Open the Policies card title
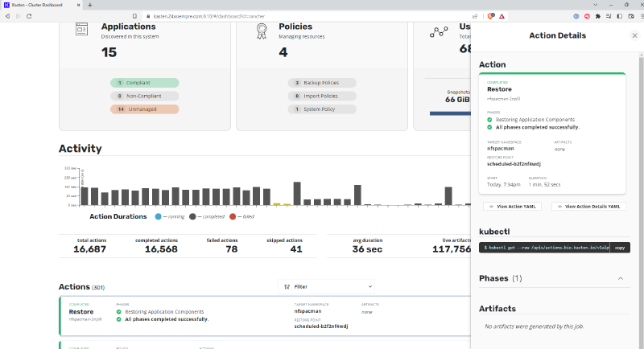Image resolution: width=644 pixels, height=349 pixels. (x=295, y=27)
